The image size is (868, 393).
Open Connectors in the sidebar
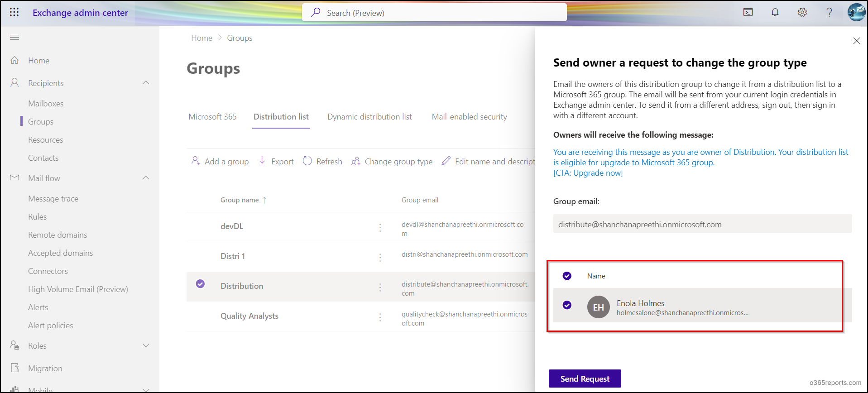pos(48,271)
